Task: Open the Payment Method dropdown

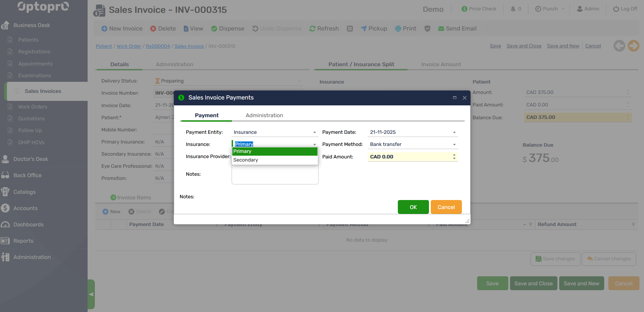Action: click(454, 145)
